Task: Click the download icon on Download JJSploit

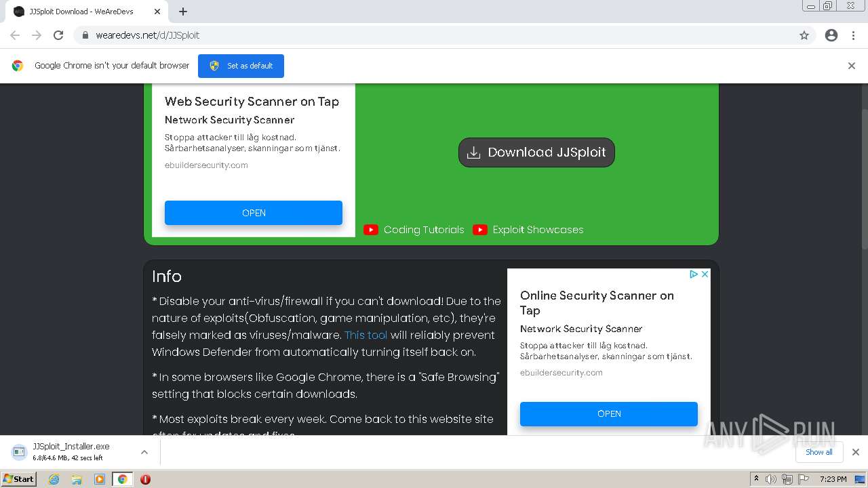Action: coord(474,152)
